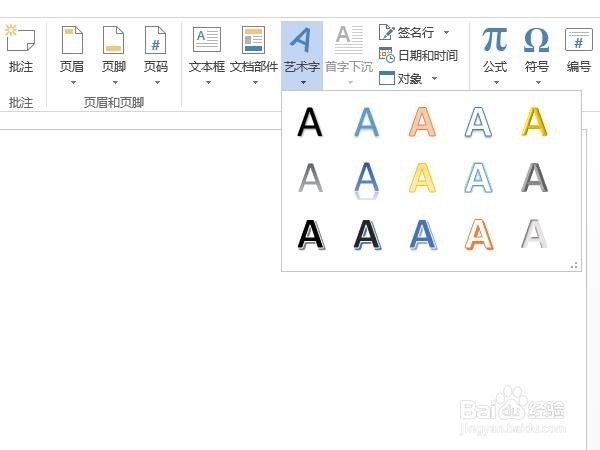Screen dimensions: 600x450
Task: Choose the orange/salmon fill WordArt style
Action: [422, 122]
